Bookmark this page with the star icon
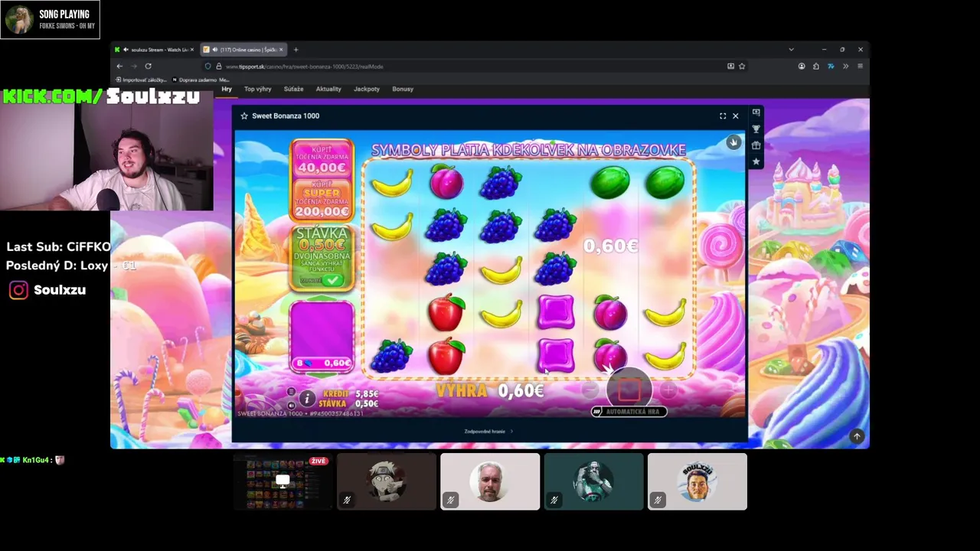 pyautogui.click(x=742, y=67)
